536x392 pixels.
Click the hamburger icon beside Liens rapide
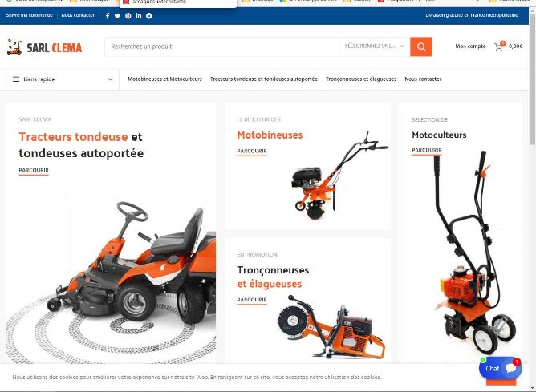tap(16, 79)
